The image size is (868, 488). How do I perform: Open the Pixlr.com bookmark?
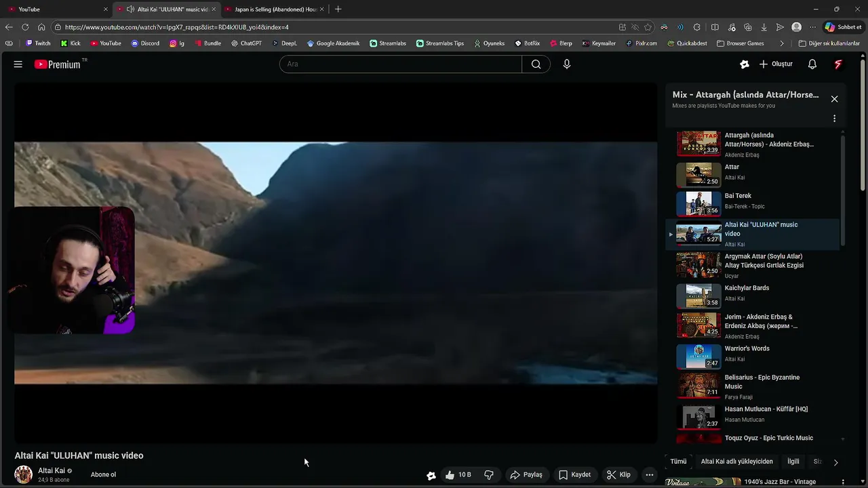click(x=641, y=43)
